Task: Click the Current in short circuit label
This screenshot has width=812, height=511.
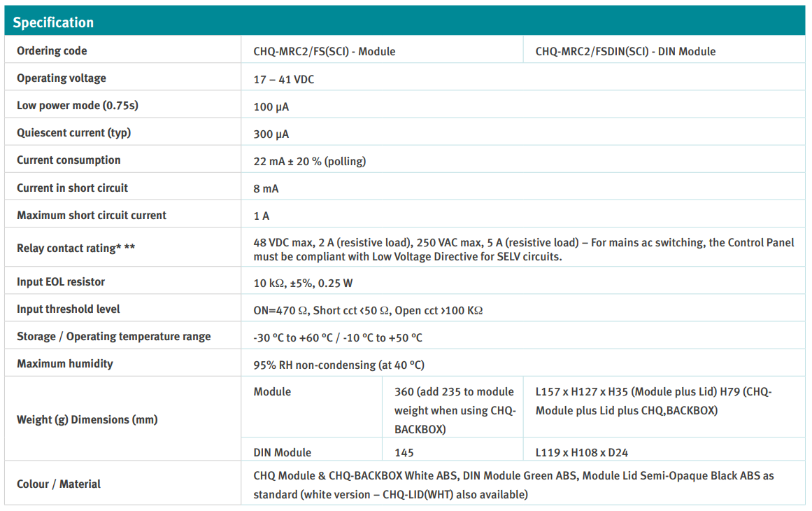Action: pos(73,188)
